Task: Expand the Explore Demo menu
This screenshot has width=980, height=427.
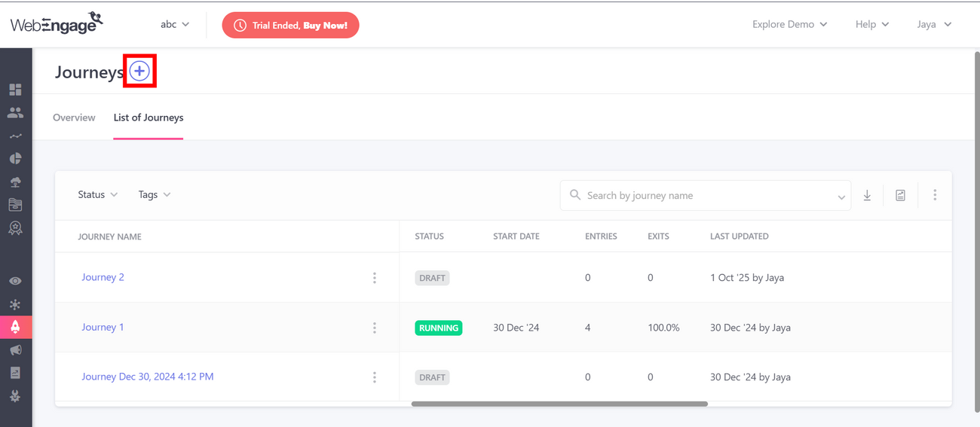Action: coord(789,24)
